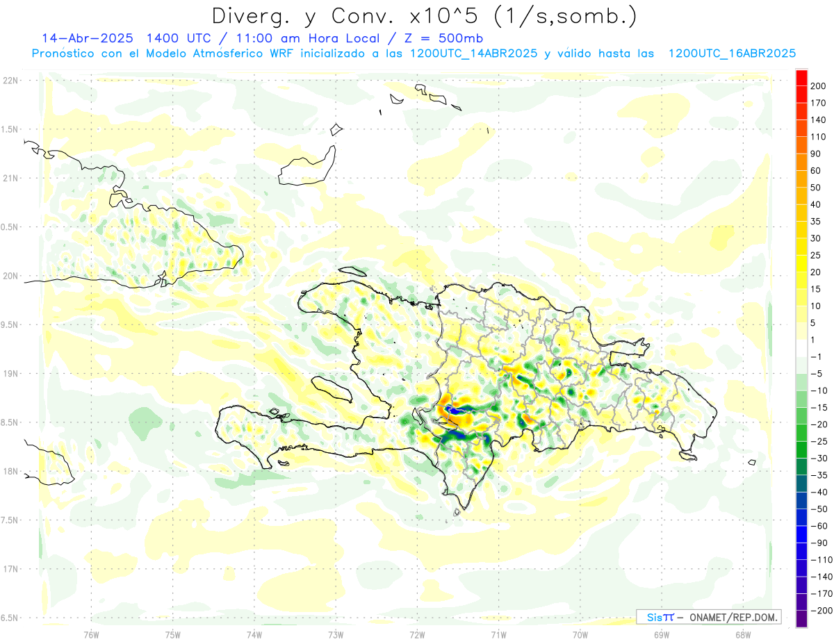Click the '170' colorbar label
The image size is (834, 644).
coord(819,103)
